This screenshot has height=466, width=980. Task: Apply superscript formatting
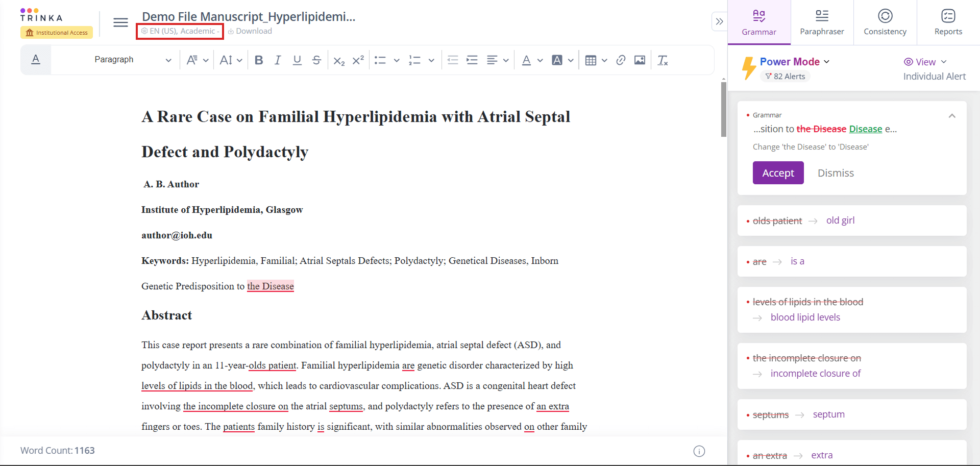pyautogui.click(x=358, y=60)
